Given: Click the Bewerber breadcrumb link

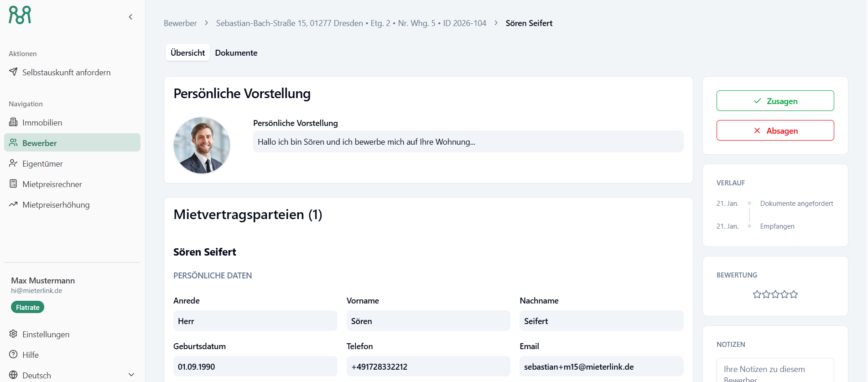Looking at the screenshot, I should click(180, 23).
